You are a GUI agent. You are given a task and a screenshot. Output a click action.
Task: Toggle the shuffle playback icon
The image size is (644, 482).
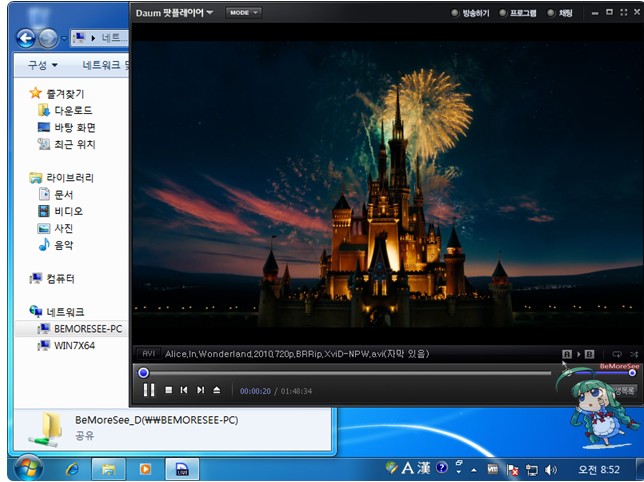(634, 354)
